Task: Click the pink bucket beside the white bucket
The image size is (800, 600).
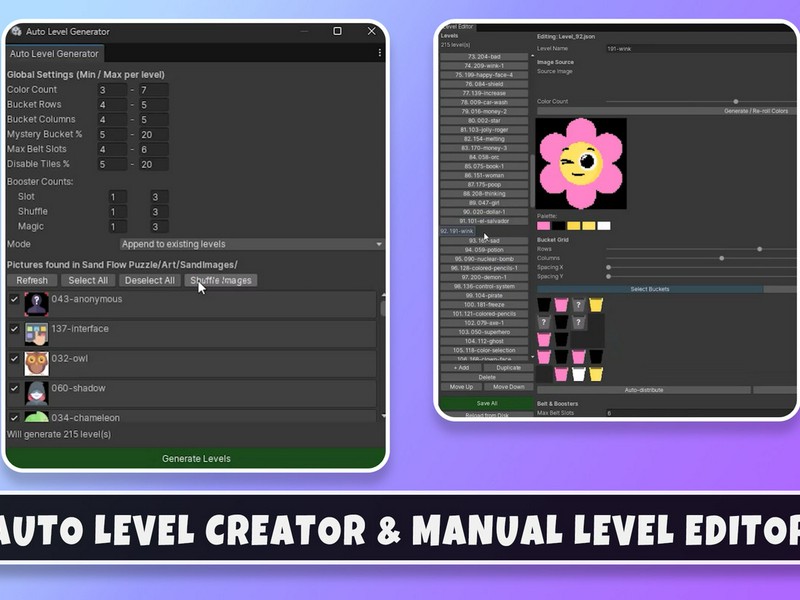Action: tap(561, 374)
